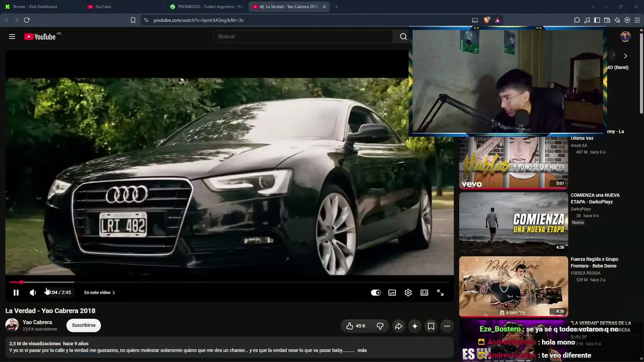This screenshot has width=644, height=362.
Task: Like the video with 45 K likes
Action: coord(356,326)
